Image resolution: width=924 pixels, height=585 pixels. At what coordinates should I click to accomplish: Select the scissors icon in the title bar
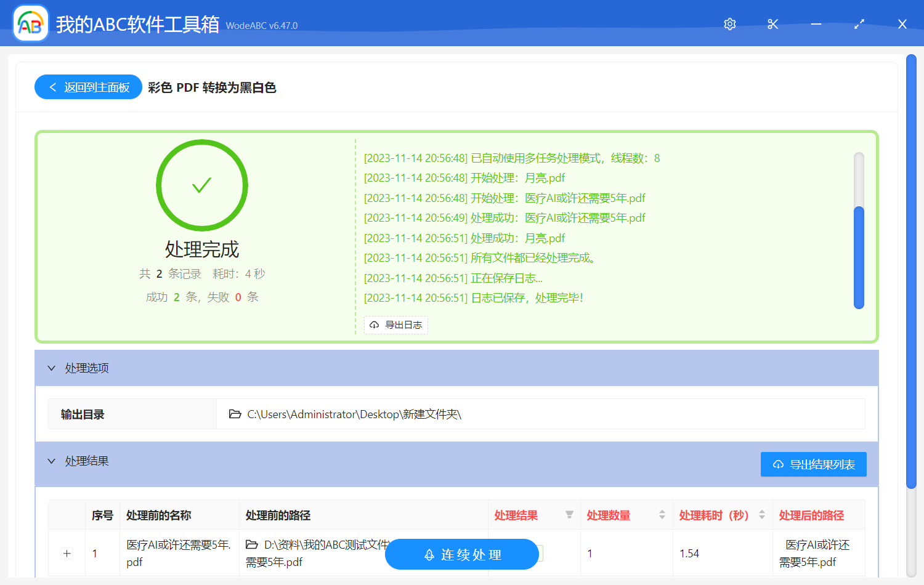click(772, 24)
